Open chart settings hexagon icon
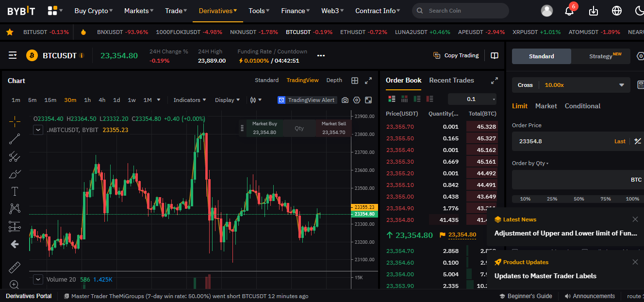This screenshot has width=644, height=302. [357, 100]
